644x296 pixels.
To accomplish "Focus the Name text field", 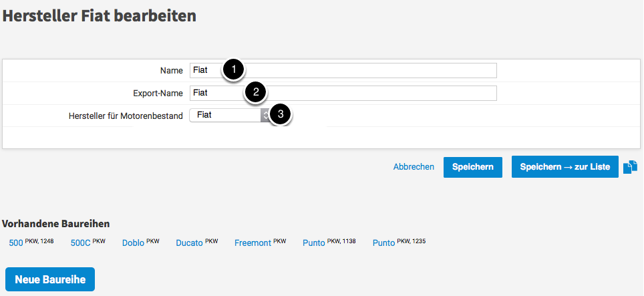I will point(367,70).
